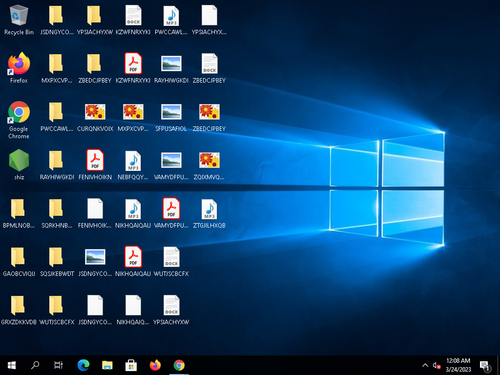This screenshot has width=500, height=375.
Task: Select the Recycle Bin desktop icon
Action: click(x=19, y=19)
